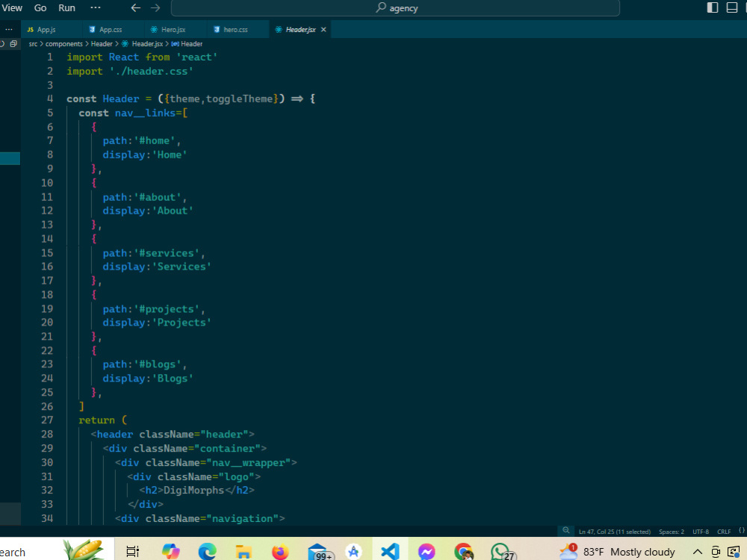This screenshot has height=560, width=747.
Task: Click the corn search highlight icon on taskbar
Action: [x=84, y=550]
